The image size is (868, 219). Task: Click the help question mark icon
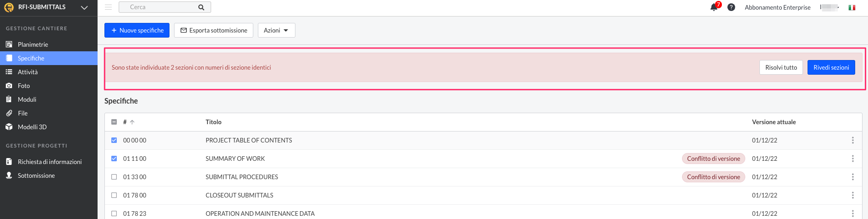(732, 7)
